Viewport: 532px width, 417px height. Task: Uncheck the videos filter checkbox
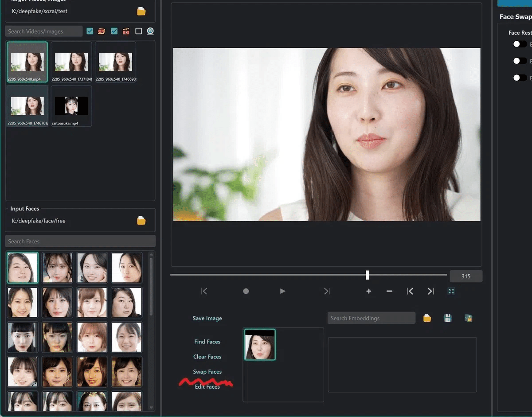[x=114, y=31]
